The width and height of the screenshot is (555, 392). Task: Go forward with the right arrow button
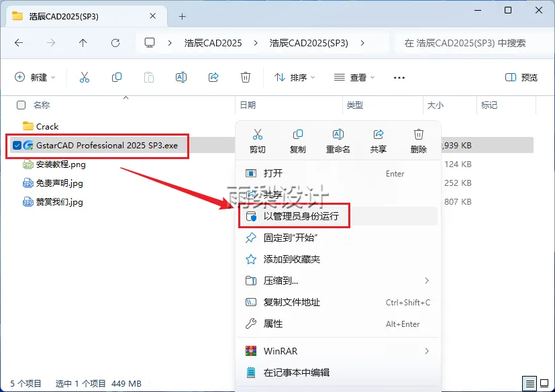51,43
